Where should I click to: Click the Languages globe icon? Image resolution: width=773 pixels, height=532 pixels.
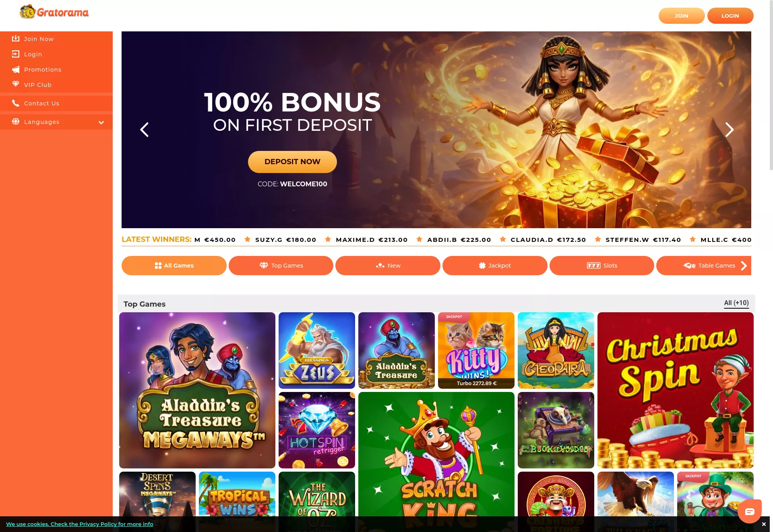(16, 122)
